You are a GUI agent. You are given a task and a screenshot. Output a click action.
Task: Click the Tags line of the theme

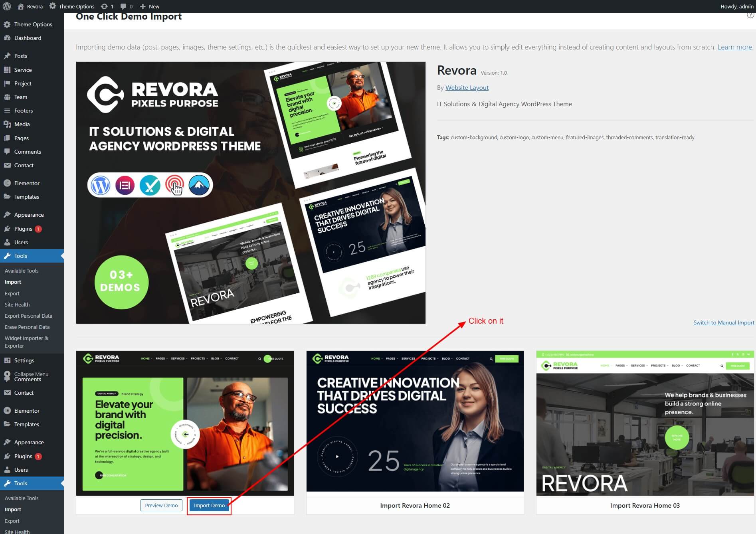[566, 137]
